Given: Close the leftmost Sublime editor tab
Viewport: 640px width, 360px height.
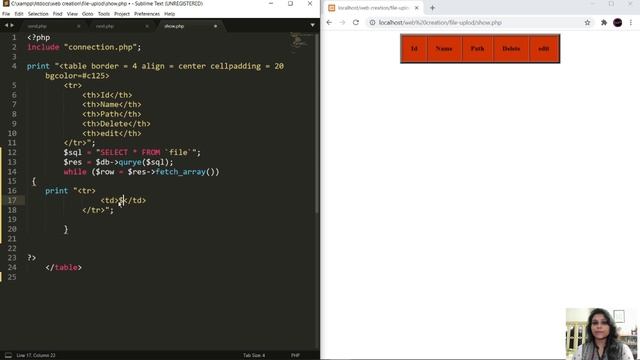Looking at the screenshot, I should [x=79, y=26].
